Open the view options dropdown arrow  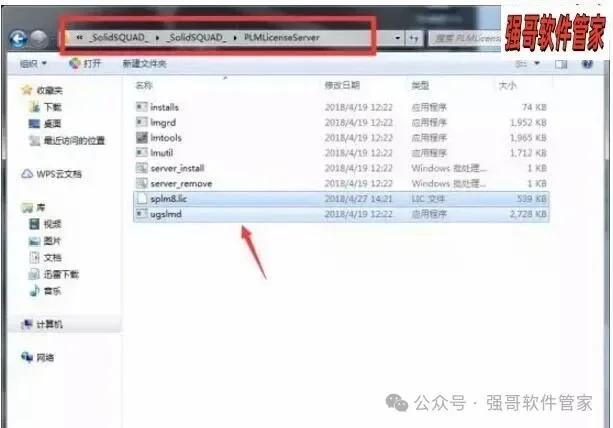tap(537, 63)
